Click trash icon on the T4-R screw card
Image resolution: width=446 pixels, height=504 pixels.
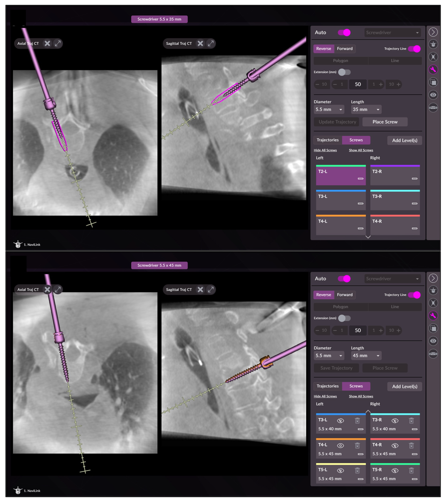pyautogui.click(x=411, y=446)
